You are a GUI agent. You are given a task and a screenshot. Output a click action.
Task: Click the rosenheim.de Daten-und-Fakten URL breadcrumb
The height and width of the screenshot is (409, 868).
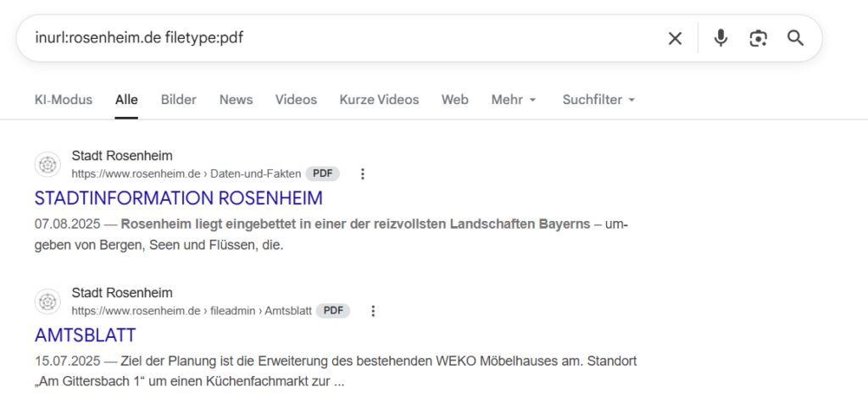click(x=186, y=174)
